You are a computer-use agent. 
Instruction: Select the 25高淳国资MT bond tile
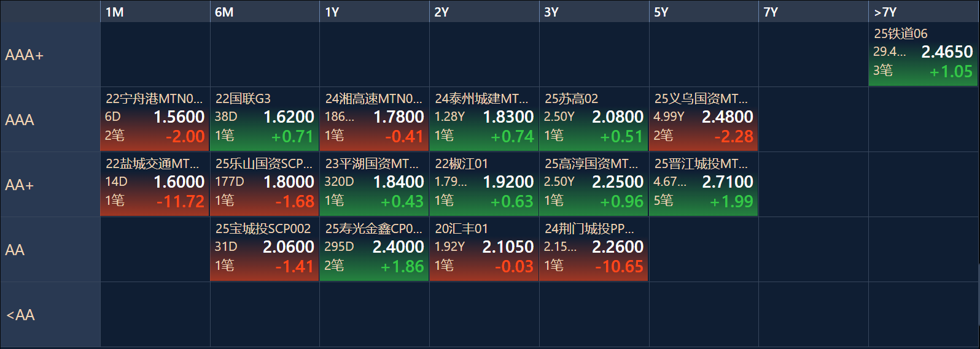(594, 185)
